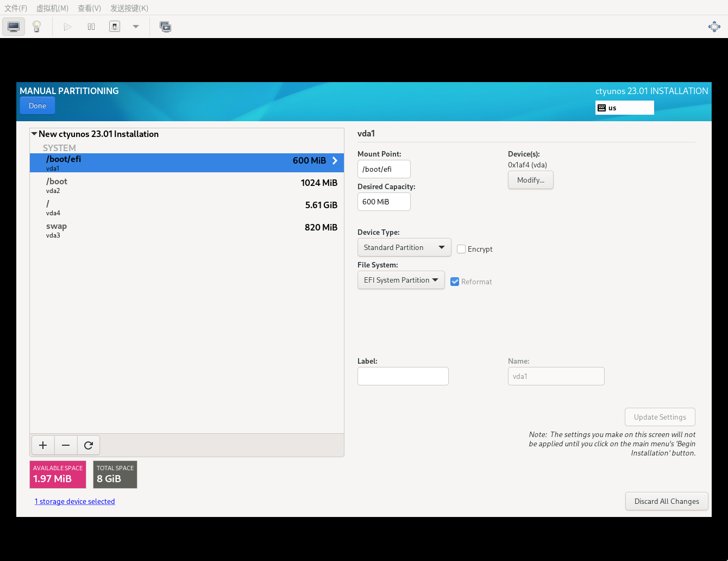Open the 发送按键(K) menu
Image resolution: width=728 pixels, height=561 pixels.
pyautogui.click(x=129, y=8)
